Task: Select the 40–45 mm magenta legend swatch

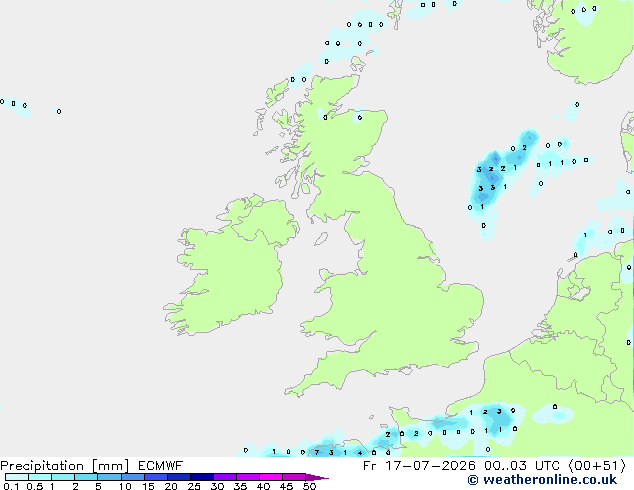Action: coord(271,477)
